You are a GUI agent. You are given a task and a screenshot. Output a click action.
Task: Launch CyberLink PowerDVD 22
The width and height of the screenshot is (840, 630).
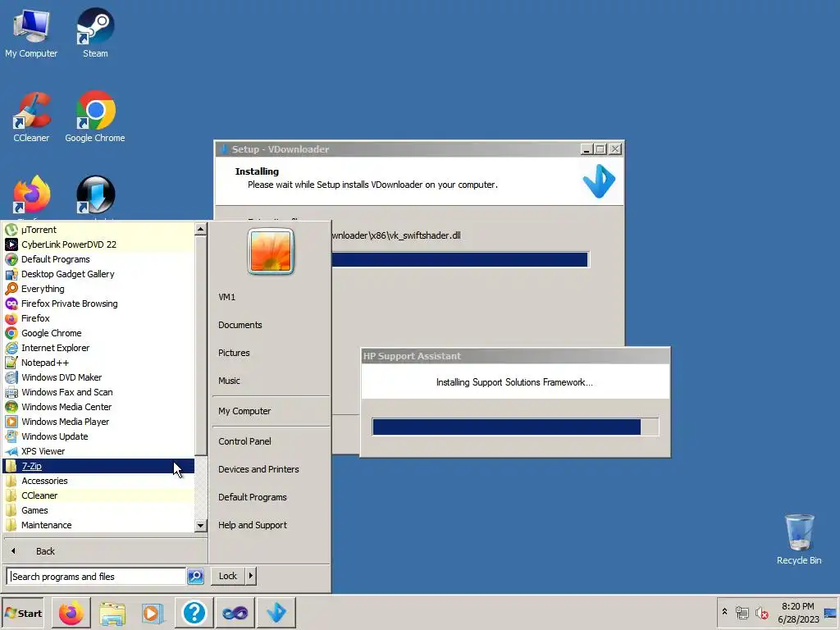(99, 244)
